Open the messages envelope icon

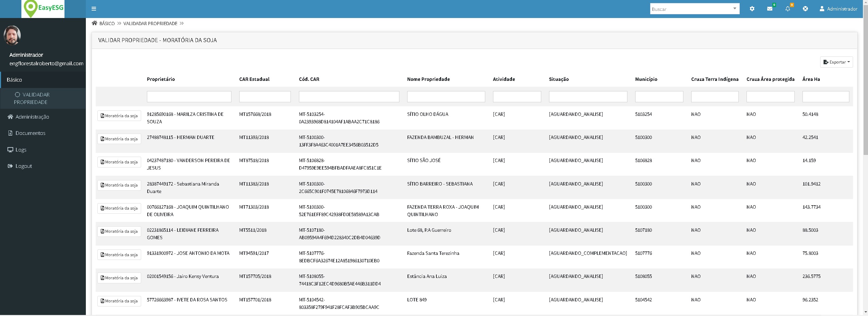[770, 9]
